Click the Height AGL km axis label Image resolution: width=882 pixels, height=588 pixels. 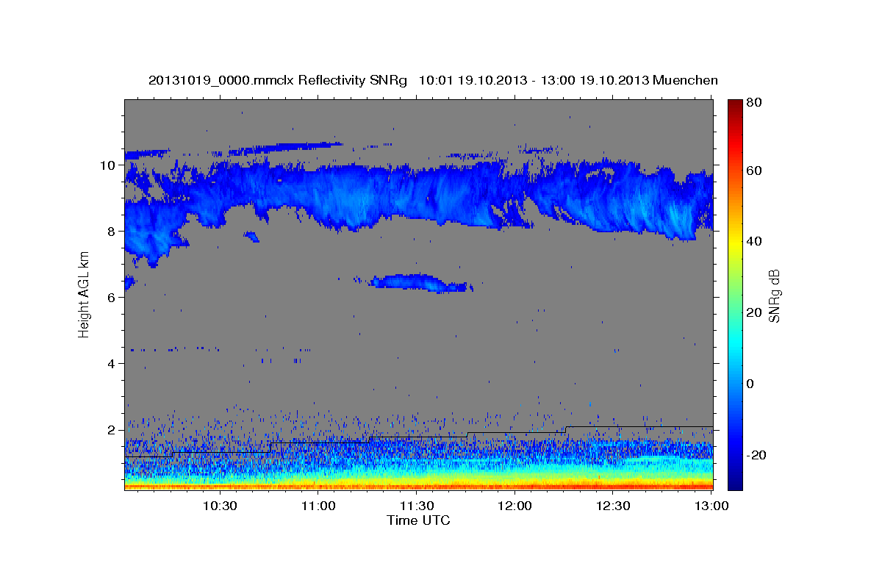[x=84, y=296]
